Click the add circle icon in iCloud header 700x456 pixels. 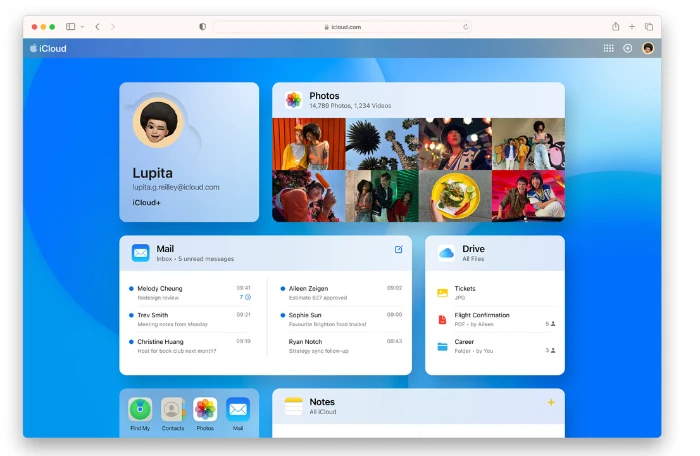pos(628,48)
